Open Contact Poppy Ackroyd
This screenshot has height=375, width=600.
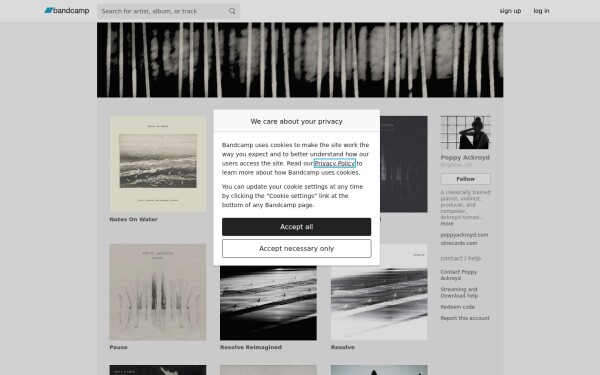click(x=458, y=275)
